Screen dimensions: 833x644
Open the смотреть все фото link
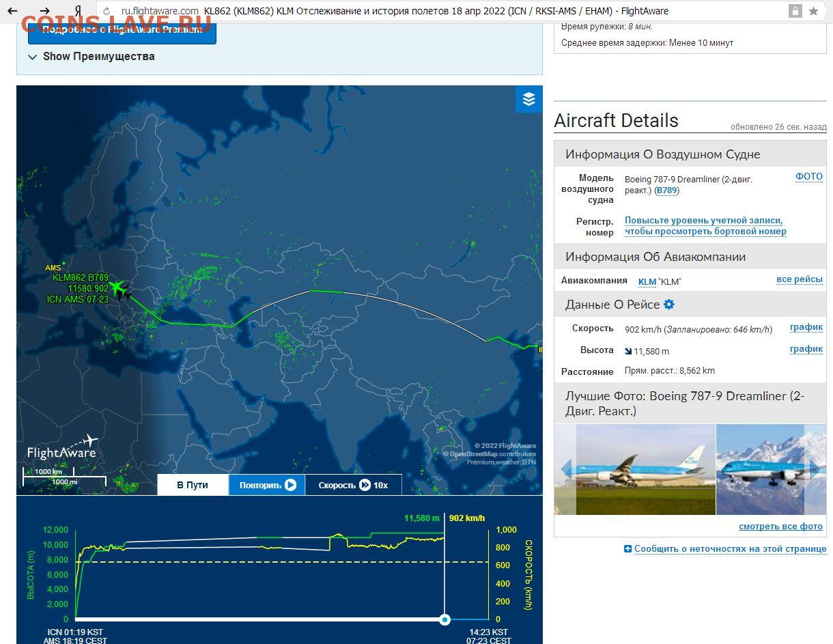[x=780, y=527]
